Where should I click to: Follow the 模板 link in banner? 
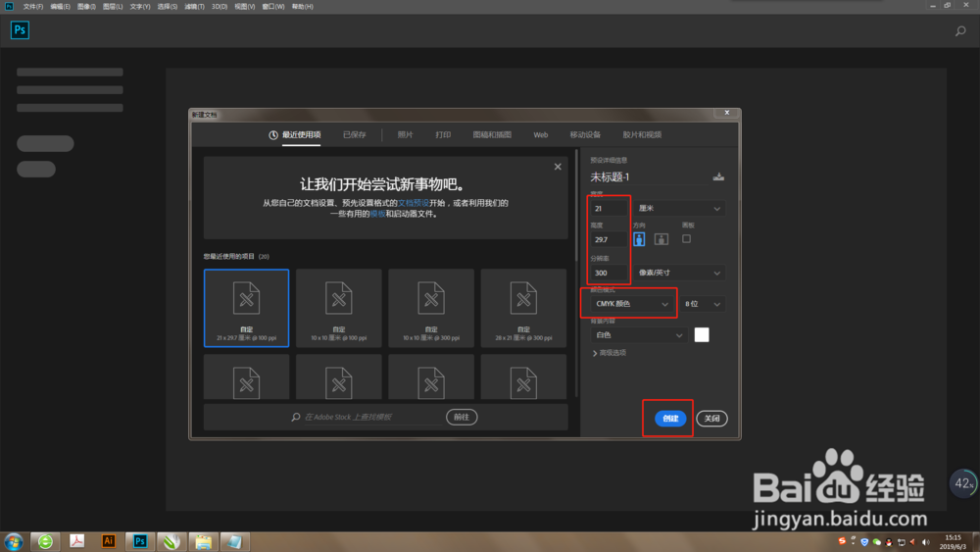[x=377, y=214]
